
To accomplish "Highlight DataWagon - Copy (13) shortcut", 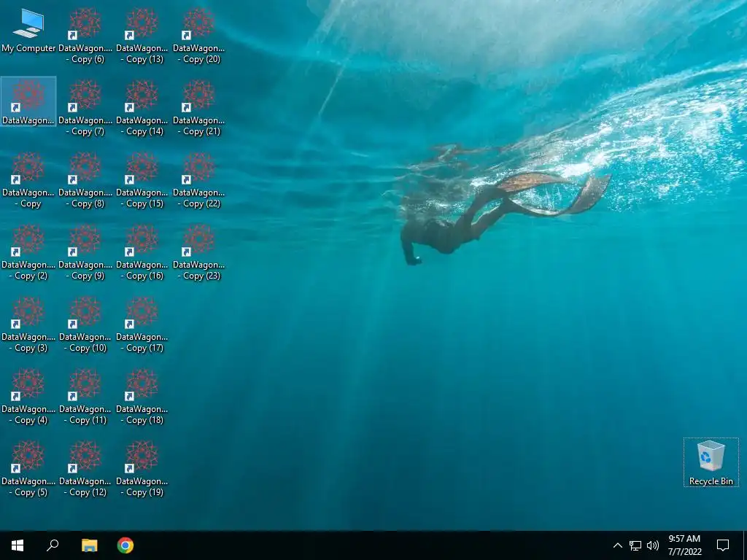I will tap(142, 36).
